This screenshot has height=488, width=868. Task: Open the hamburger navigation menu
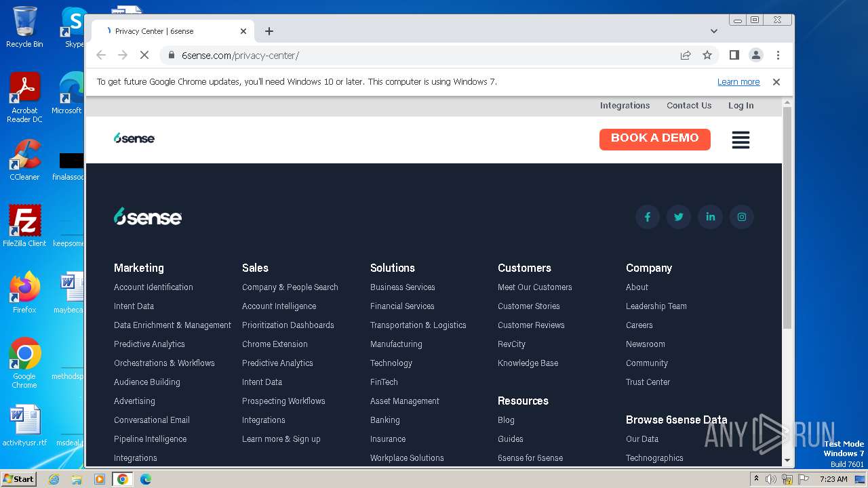741,140
